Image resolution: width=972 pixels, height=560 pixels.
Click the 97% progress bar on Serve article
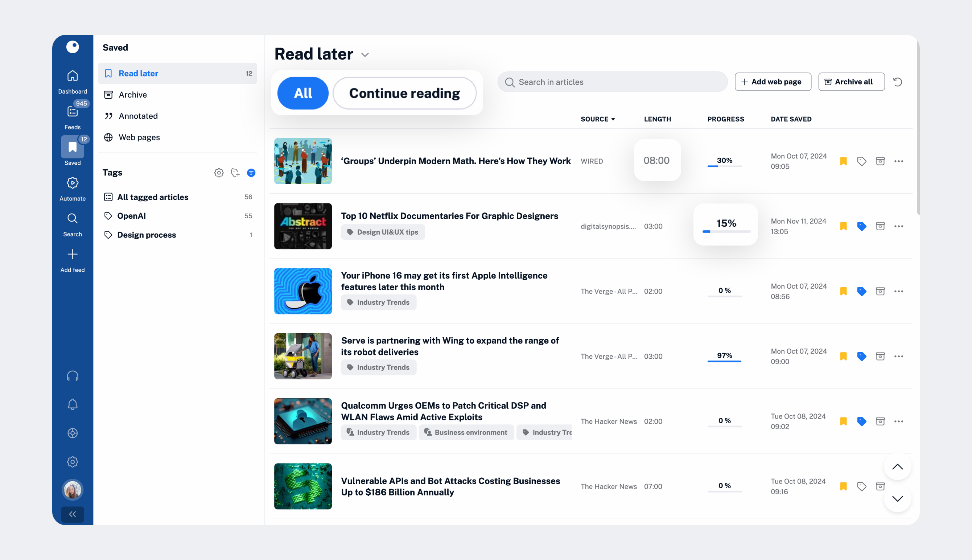(x=724, y=361)
